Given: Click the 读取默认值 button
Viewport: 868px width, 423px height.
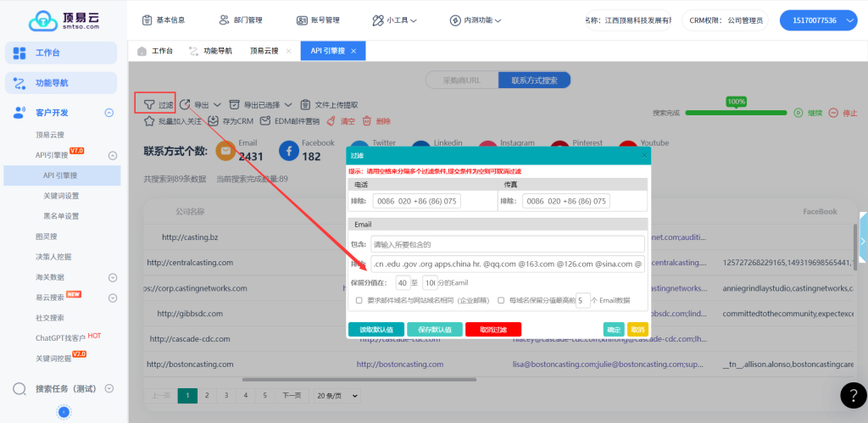Looking at the screenshot, I should pyautogui.click(x=376, y=330).
